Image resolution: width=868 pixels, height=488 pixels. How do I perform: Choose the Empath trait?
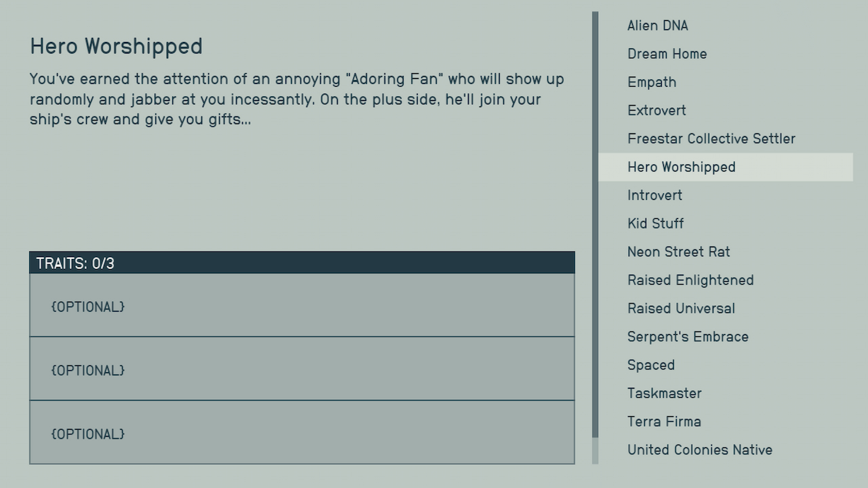(651, 82)
